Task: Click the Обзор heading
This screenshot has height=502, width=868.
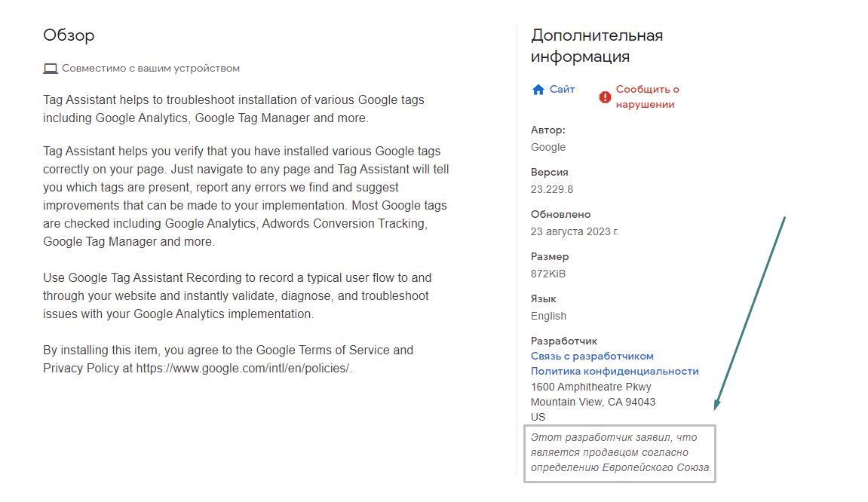Action: click(69, 35)
